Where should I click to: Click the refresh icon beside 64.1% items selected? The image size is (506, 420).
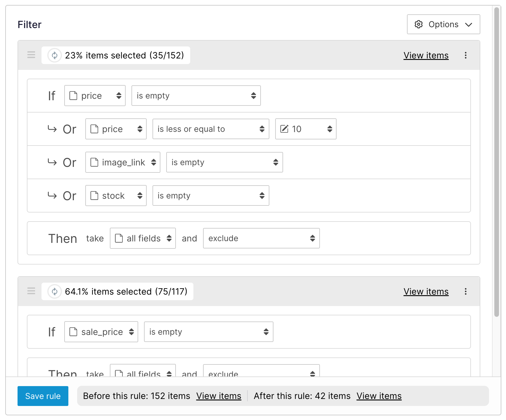(x=55, y=291)
